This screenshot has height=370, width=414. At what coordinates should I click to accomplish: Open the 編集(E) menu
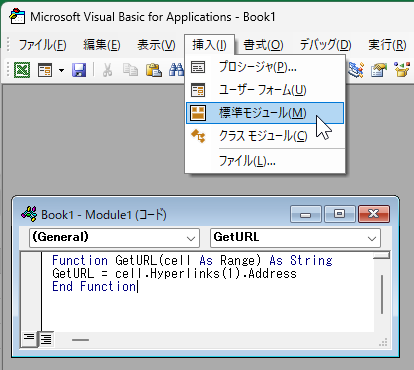(102, 45)
